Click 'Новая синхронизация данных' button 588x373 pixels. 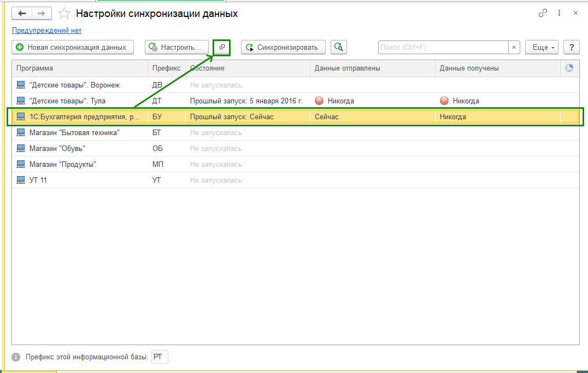click(x=73, y=47)
